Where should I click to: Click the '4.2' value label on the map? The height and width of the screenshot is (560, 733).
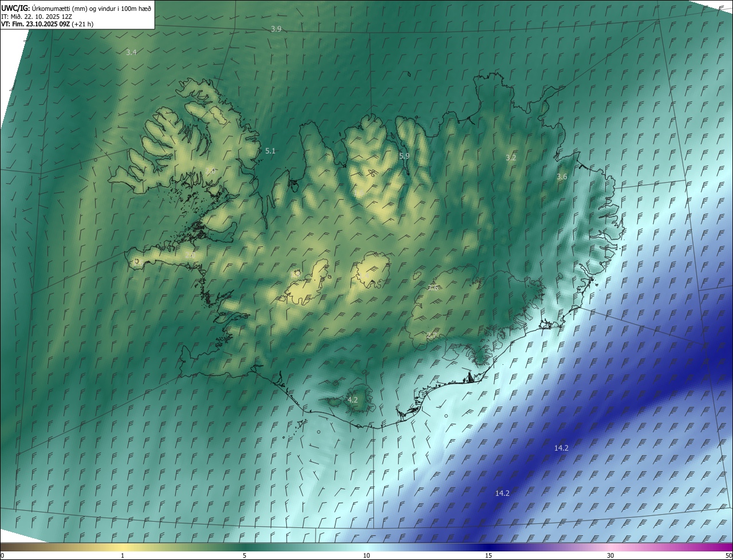coord(353,400)
